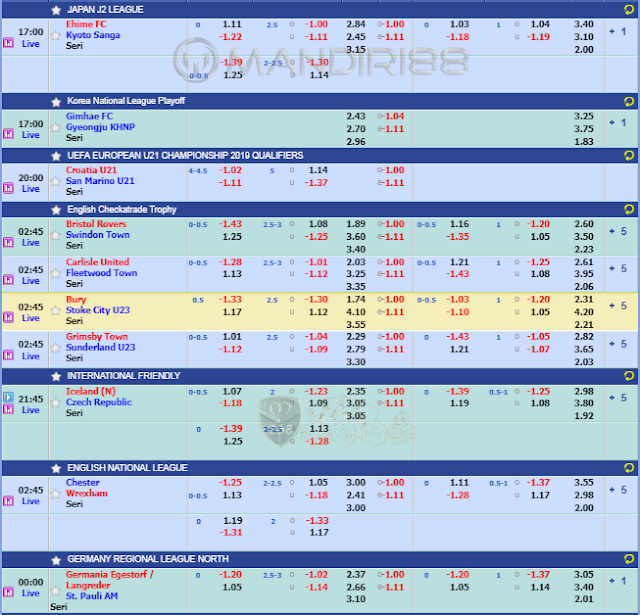Expand more bets for Bristol Rovers match
This screenshot has width=640, height=615.
coord(617,231)
